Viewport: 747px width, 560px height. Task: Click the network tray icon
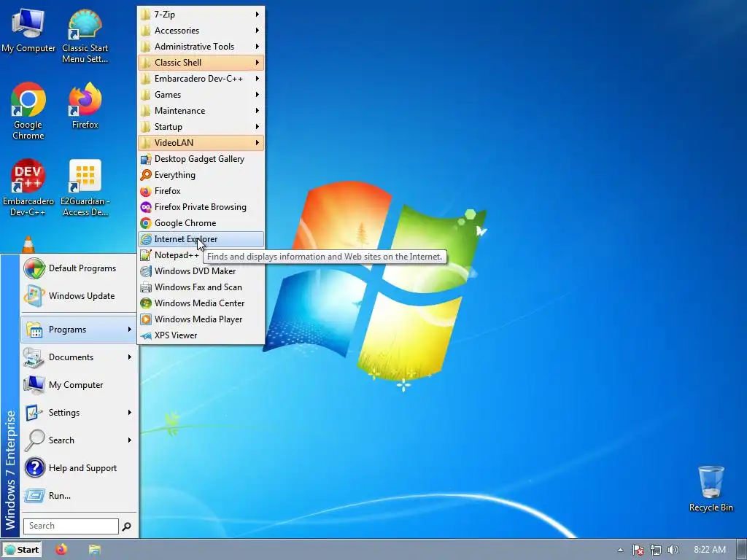(x=656, y=550)
